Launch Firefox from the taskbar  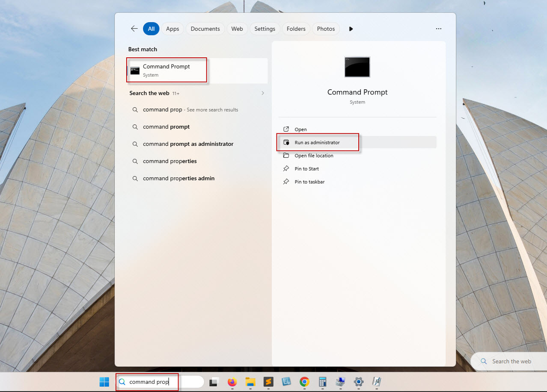[x=232, y=382]
